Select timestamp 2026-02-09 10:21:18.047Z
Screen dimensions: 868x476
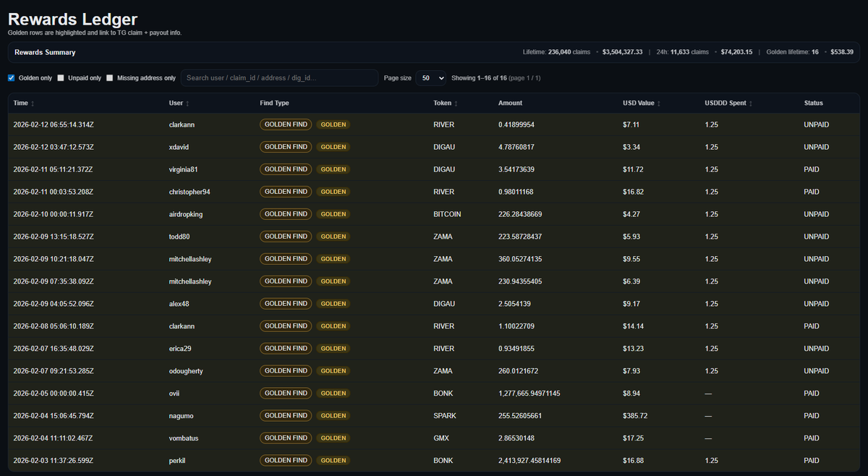[53, 259]
